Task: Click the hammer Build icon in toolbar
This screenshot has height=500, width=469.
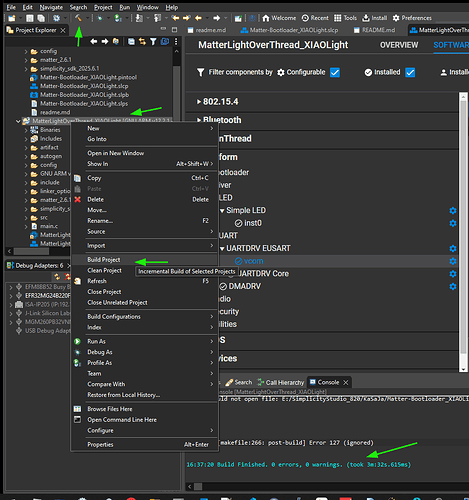Action: [x=78, y=18]
